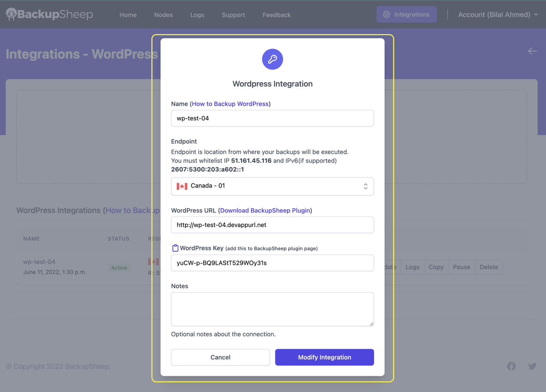Click the IP address 51.161.45.116 text
Image resolution: width=546 pixels, height=392 pixels.
click(251, 161)
